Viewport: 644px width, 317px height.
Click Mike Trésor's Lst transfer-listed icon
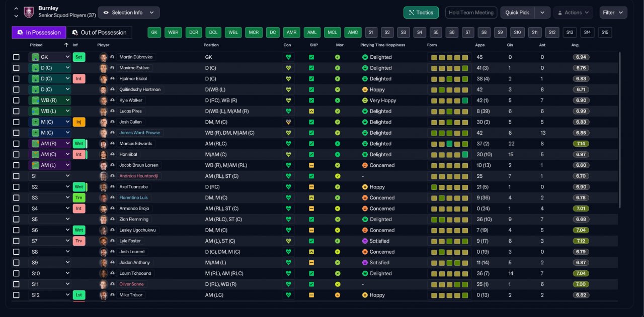point(79,295)
